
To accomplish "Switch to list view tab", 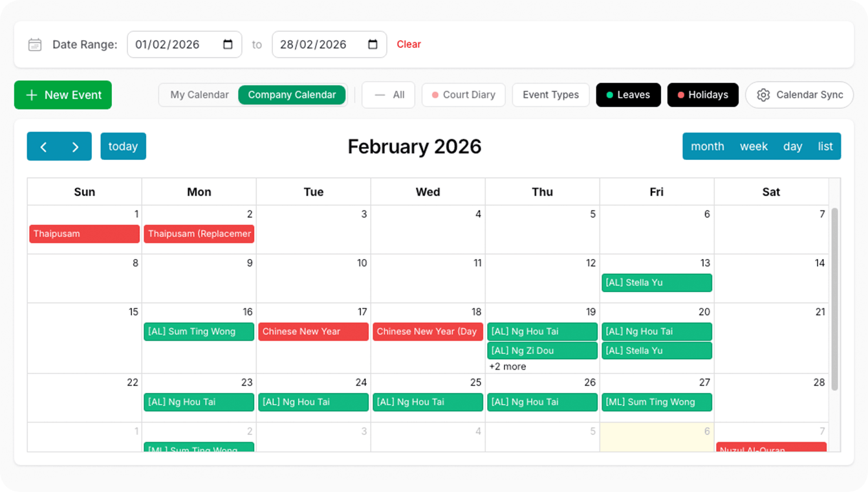I will click(825, 146).
